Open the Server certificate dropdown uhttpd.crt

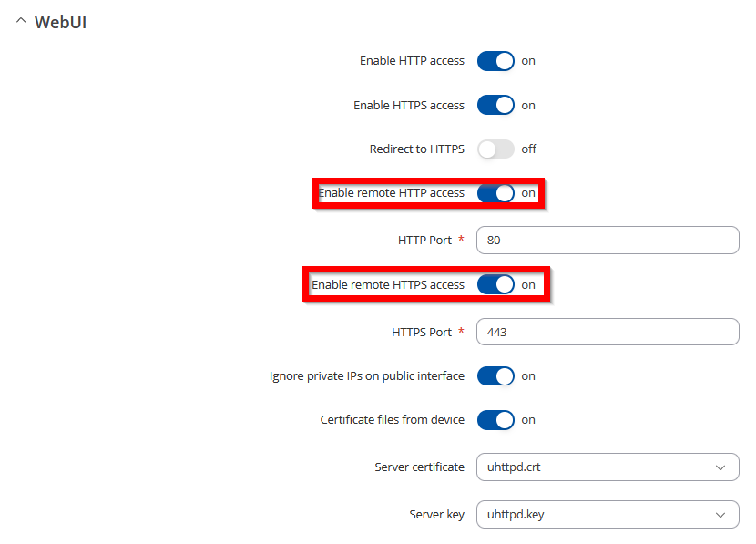click(608, 467)
